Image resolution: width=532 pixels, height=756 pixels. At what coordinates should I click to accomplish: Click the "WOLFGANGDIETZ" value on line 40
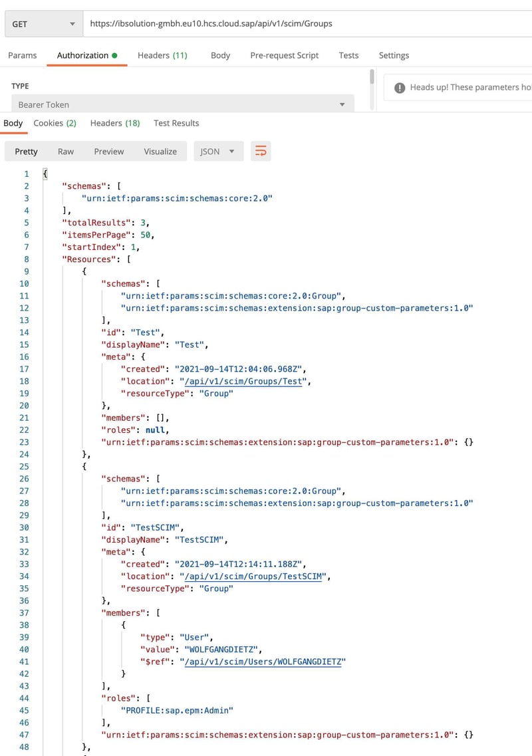(x=221, y=650)
